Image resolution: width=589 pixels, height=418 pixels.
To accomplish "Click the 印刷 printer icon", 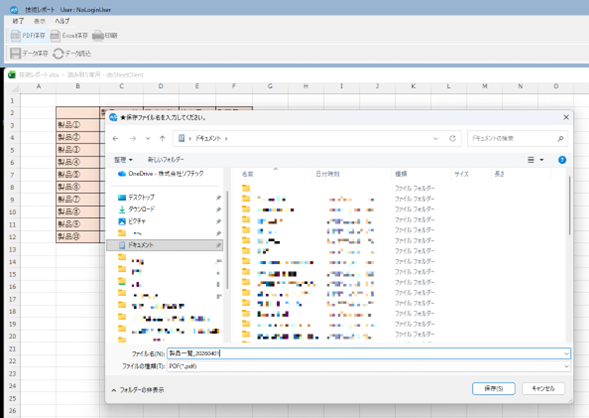I will pos(98,36).
